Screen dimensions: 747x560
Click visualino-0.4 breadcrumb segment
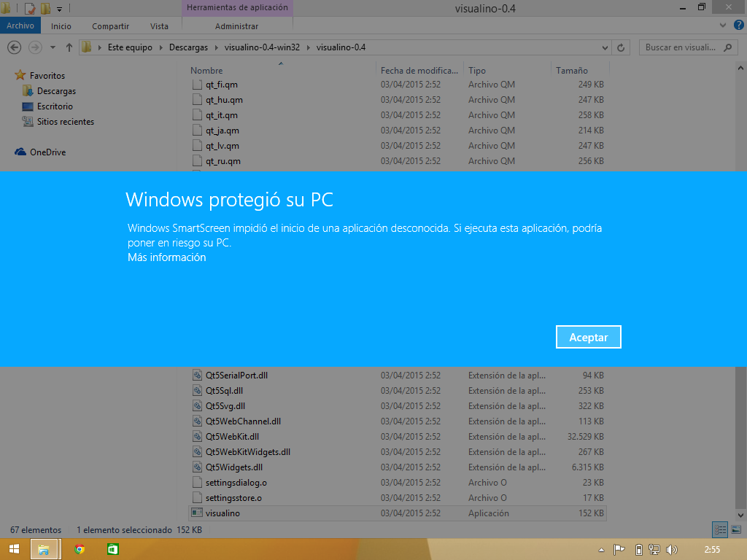pyautogui.click(x=341, y=47)
